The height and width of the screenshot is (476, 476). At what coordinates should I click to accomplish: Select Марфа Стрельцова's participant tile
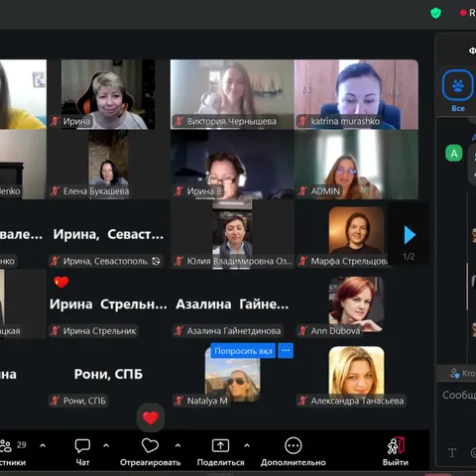356,235
